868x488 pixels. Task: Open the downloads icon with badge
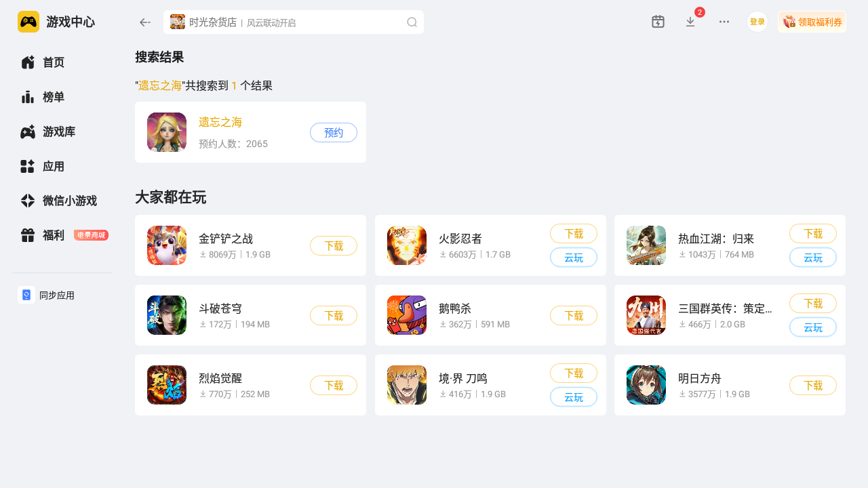click(x=690, y=22)
